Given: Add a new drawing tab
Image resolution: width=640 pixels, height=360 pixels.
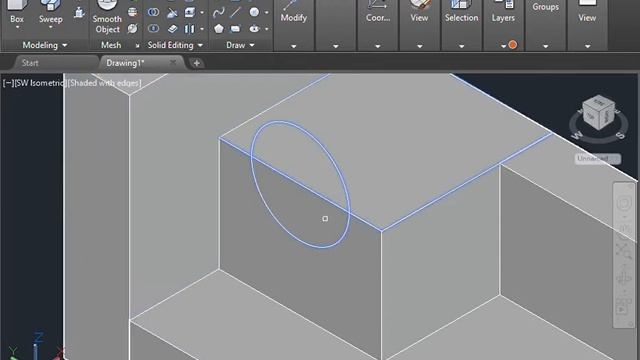Looking at the screenshot, I should pyautogui.click(x=196, y=63).
